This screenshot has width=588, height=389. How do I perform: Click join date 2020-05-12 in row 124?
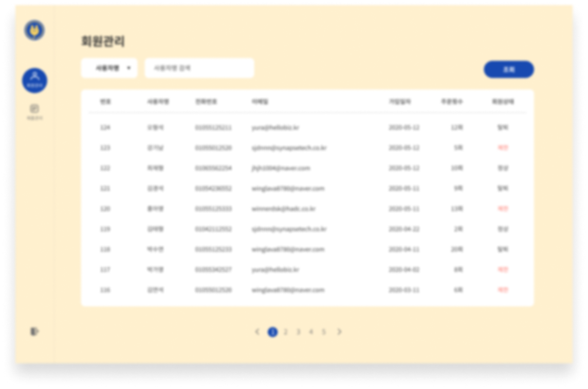tap(404, 127)
